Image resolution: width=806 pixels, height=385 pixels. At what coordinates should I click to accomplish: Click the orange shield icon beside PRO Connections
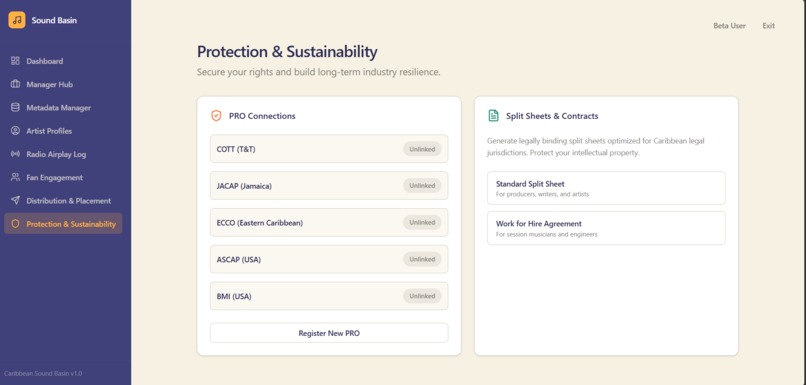[216, 116]
